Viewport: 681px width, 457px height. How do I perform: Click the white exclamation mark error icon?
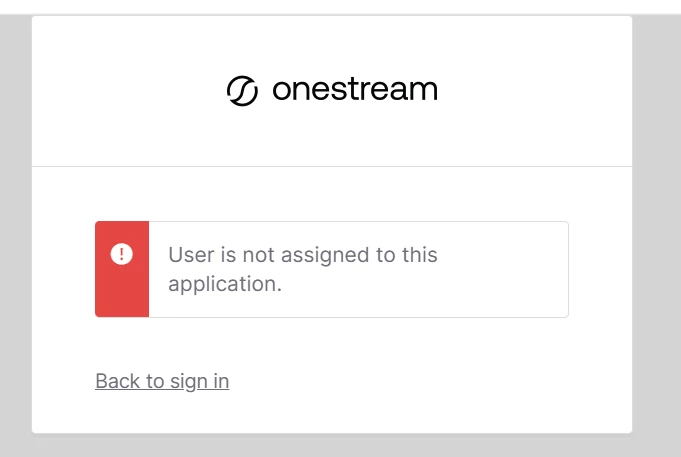tap(122, 254)
